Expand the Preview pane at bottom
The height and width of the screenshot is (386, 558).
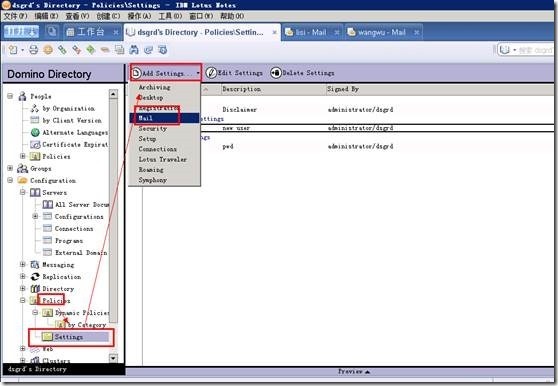354,371
